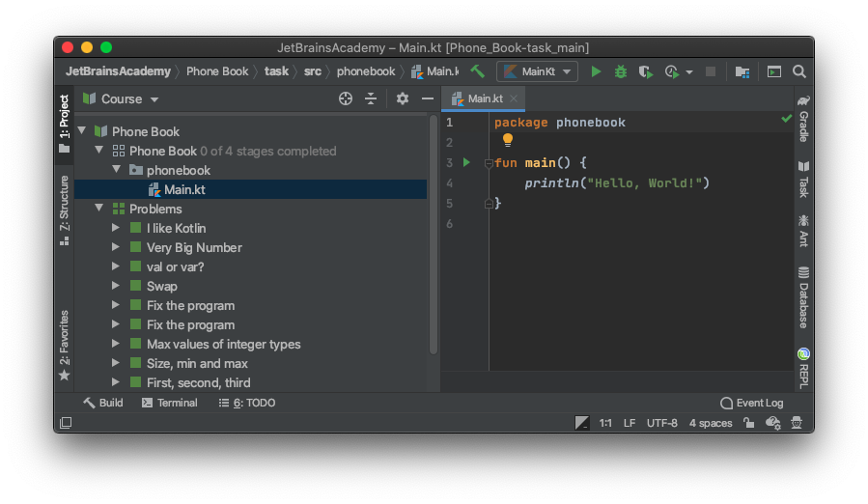Open the Task tool window

coord(803,179)
